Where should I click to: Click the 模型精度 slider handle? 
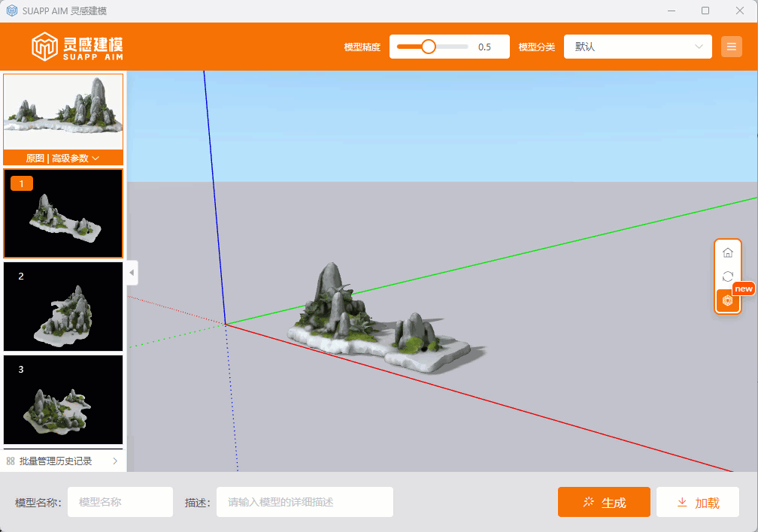[x=429, y=47]
